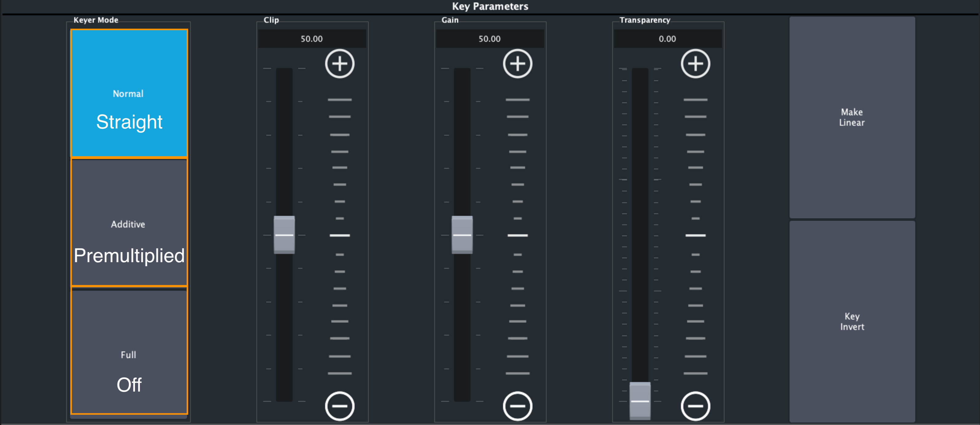Click the Clip fine-adjust tick scale
Image resolution: width=980 pixels, height=425 pixels.
pos(339,236)
